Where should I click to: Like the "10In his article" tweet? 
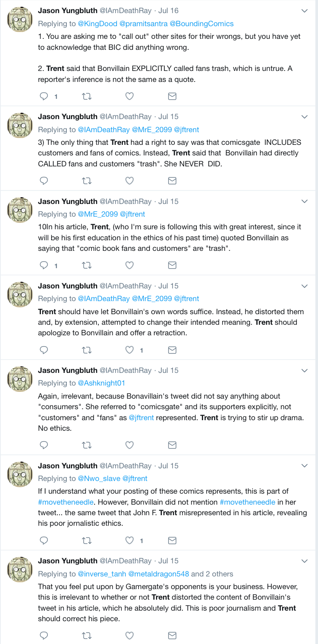[x=130, y=265]
